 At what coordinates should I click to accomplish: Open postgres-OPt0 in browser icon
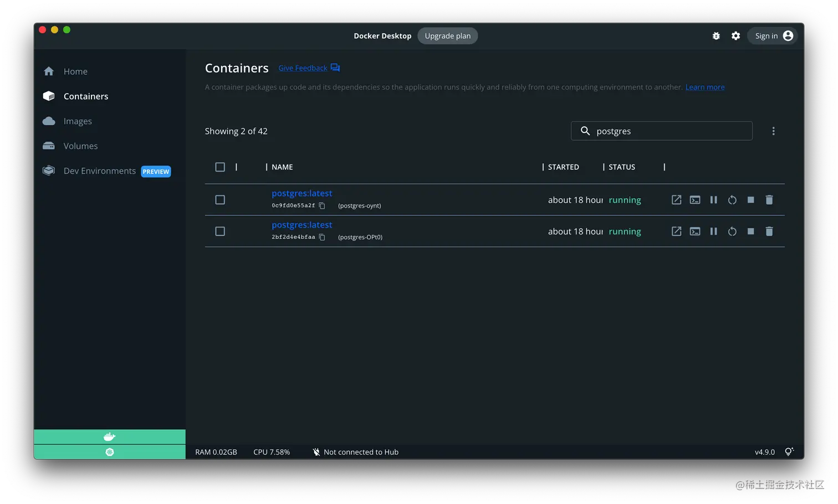pos(677,232)
